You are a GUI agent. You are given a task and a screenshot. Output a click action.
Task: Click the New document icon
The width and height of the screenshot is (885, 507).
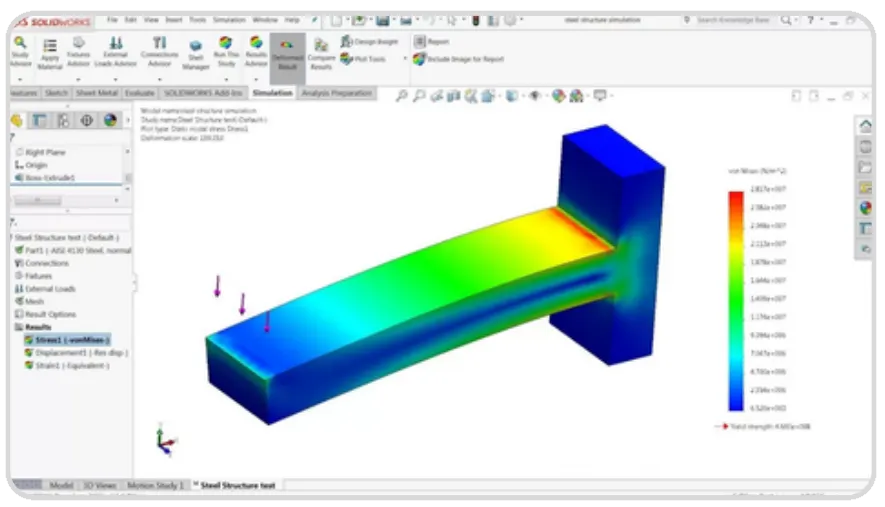click(336, 20)
